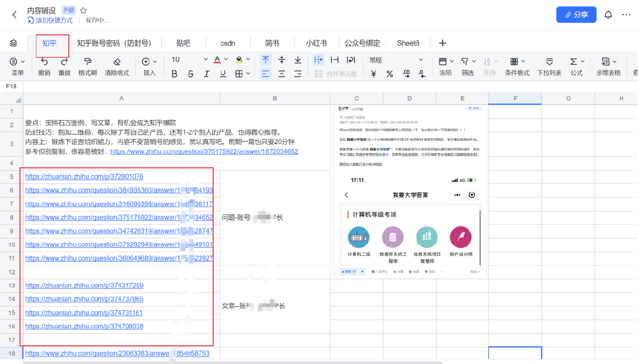Open link zhuanlan.zhihu.com/p/374317259

(84, 286)
